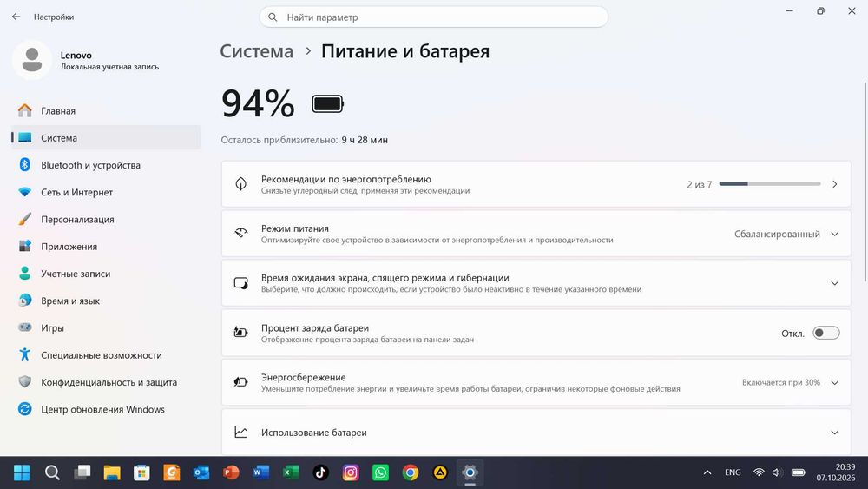868x489 pixels.
Task: Open Время и язык section
Action: [106, 301]
